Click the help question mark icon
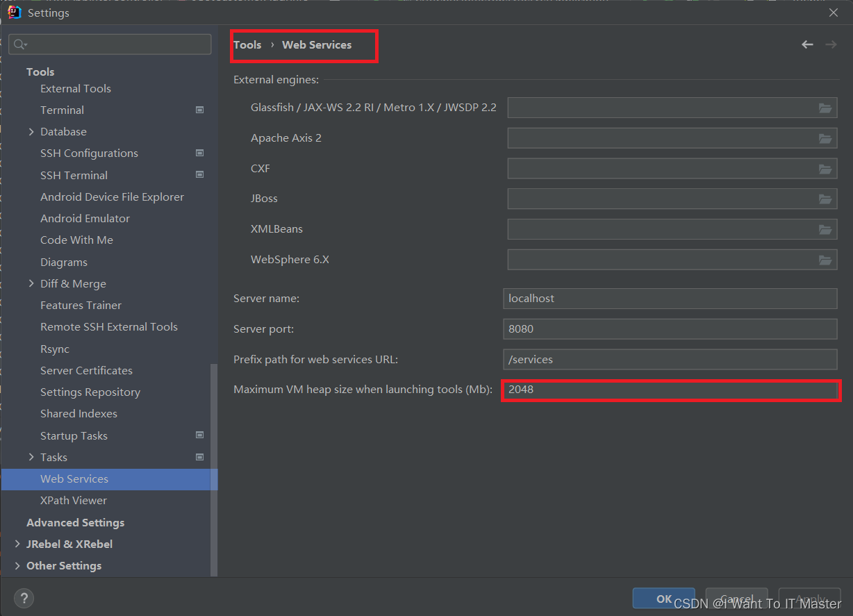The width and height of the screenshot is (853, 616). point(24,598)
